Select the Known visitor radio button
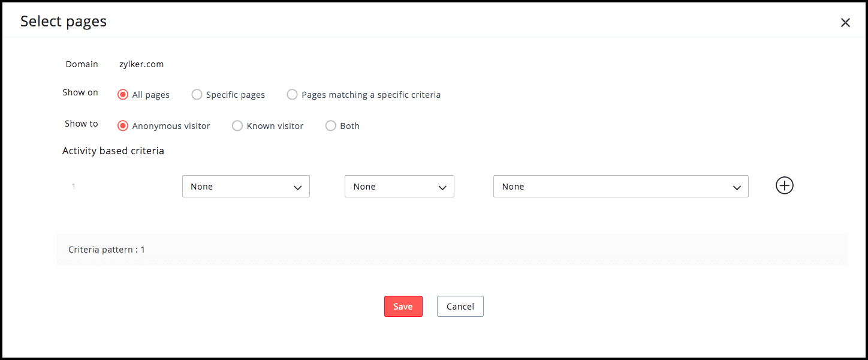 click(237, 126)
